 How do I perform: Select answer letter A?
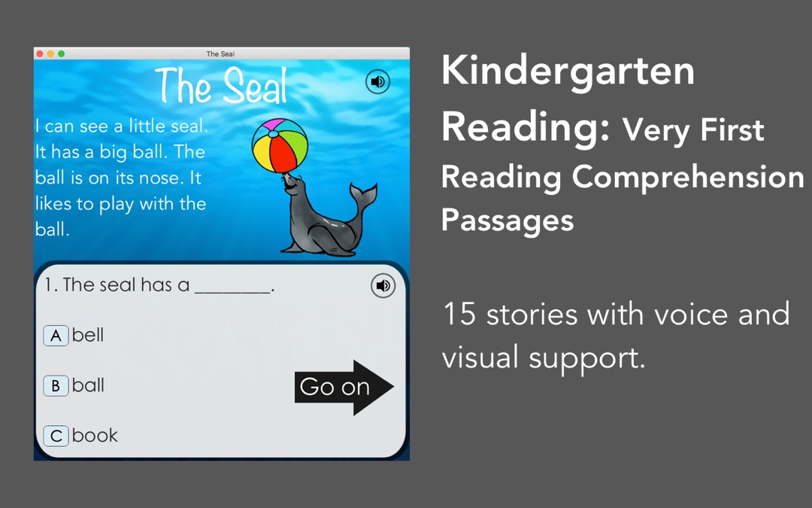click(x=56, y=336)
